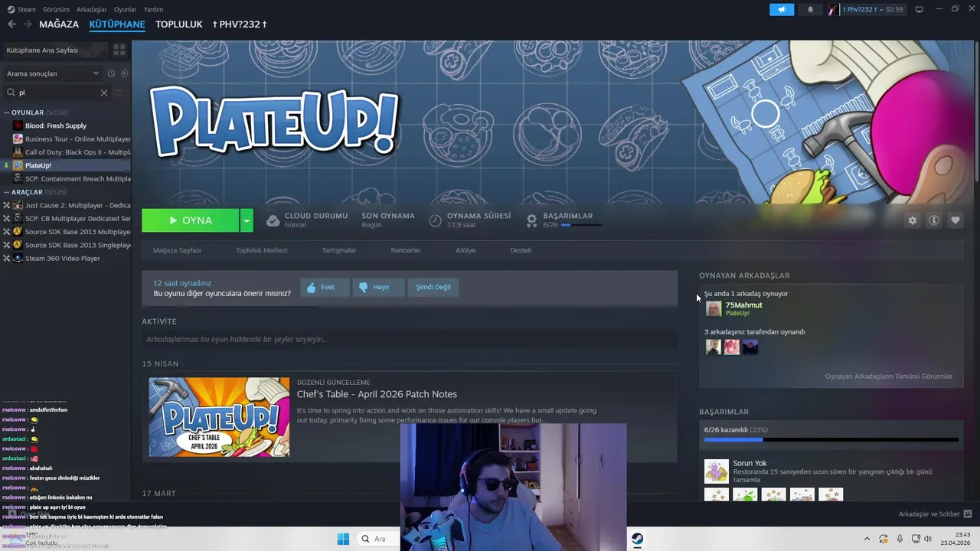Click the 6/26 achievements progress bar

831,440
